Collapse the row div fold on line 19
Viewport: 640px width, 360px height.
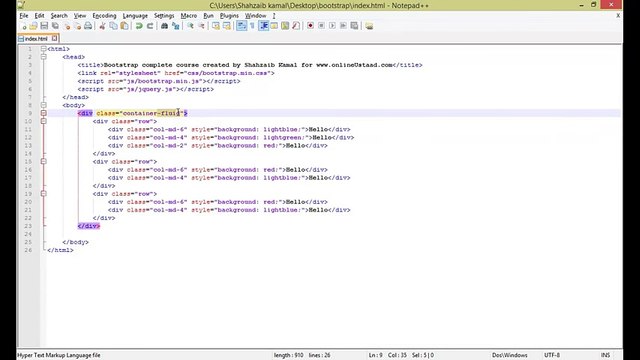(x=43, y=194)
